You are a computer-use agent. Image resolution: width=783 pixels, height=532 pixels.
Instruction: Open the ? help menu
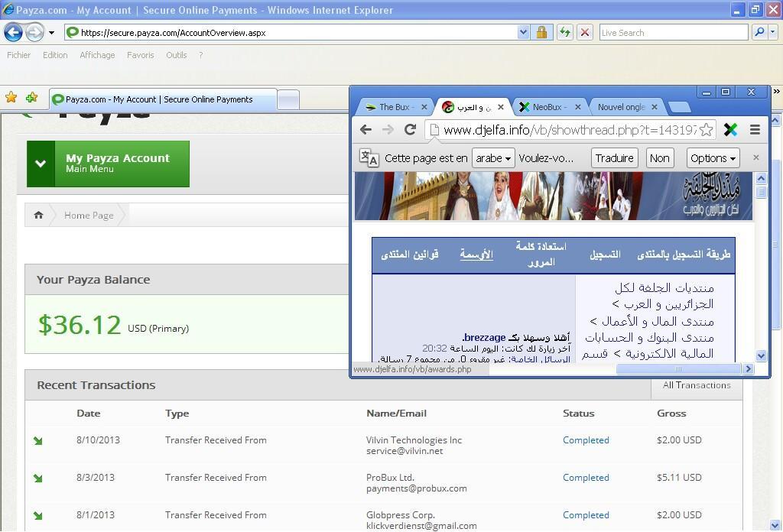tap(201, 55)
